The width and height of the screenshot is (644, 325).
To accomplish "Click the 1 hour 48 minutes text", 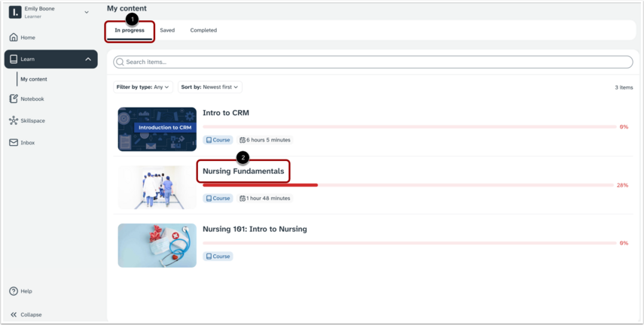I will pos(268,198).
